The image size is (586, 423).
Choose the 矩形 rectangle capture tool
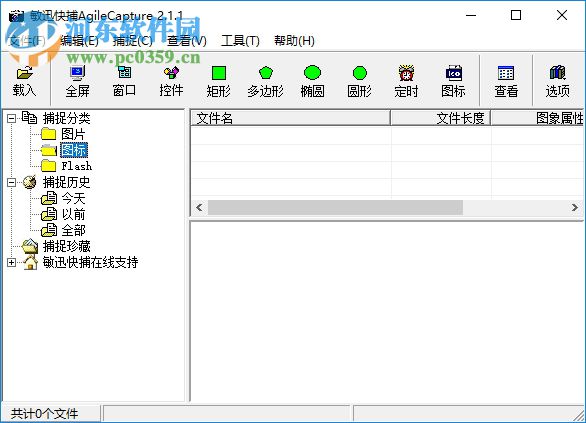pyautogui.click(x=218, y=81)
